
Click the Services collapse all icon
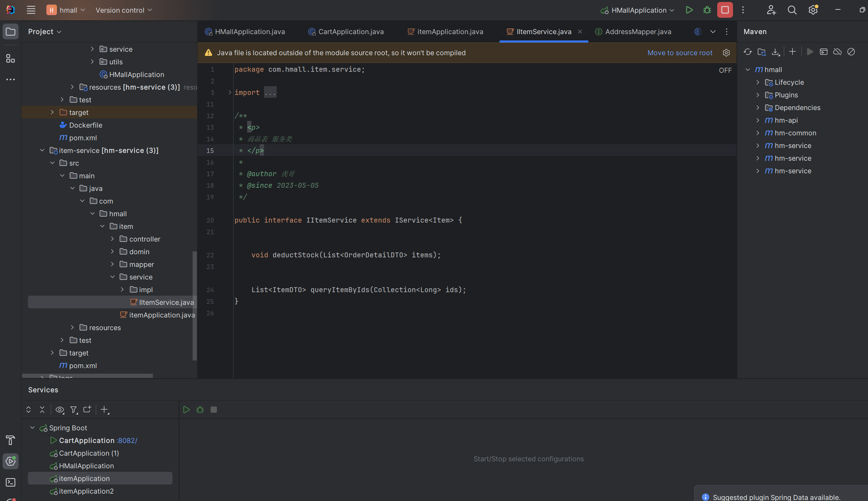(42, 410)
